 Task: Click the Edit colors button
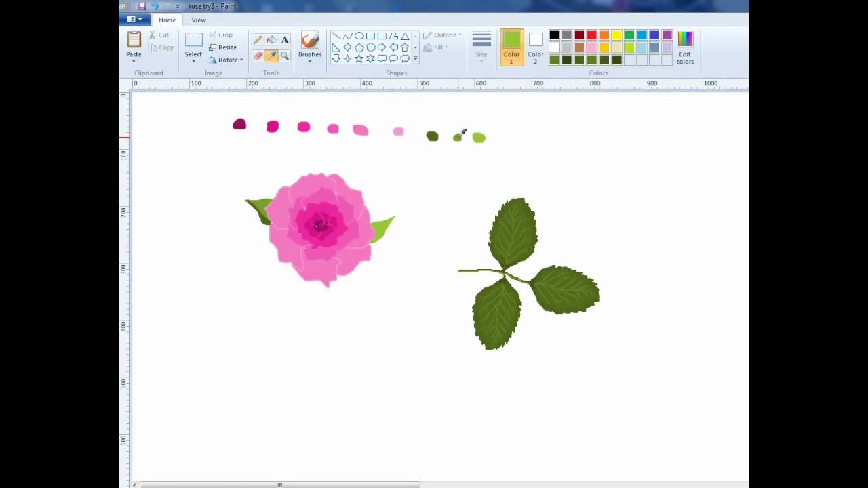click(x=685, y=47)
